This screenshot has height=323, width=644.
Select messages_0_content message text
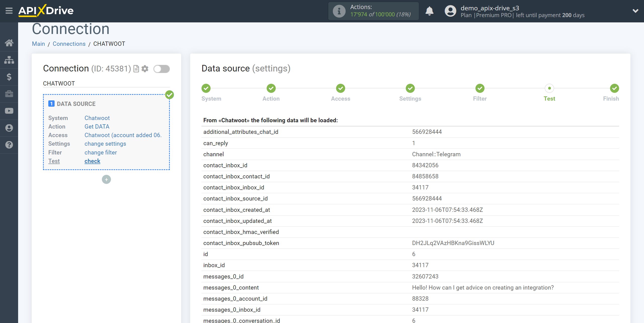tap(483, 288)
